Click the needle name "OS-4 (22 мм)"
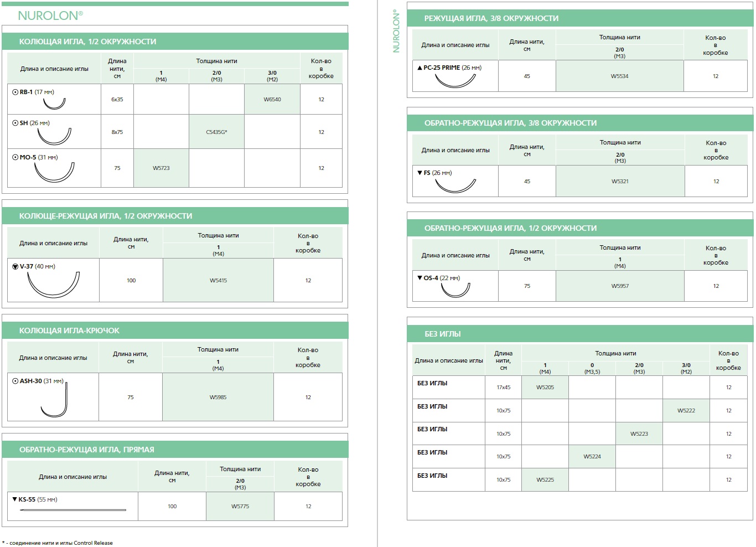Image resolution: width=756 pixels, height=547 pixels. click(442, 278)
